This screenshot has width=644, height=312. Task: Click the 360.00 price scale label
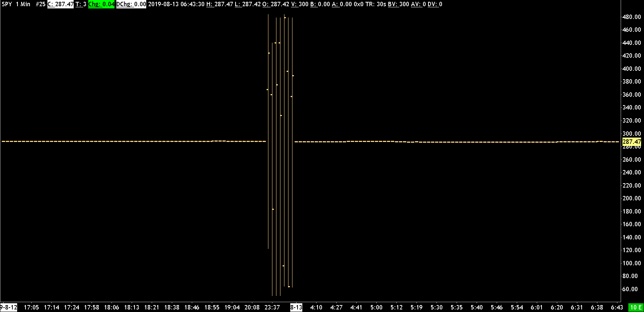(632, 95)
